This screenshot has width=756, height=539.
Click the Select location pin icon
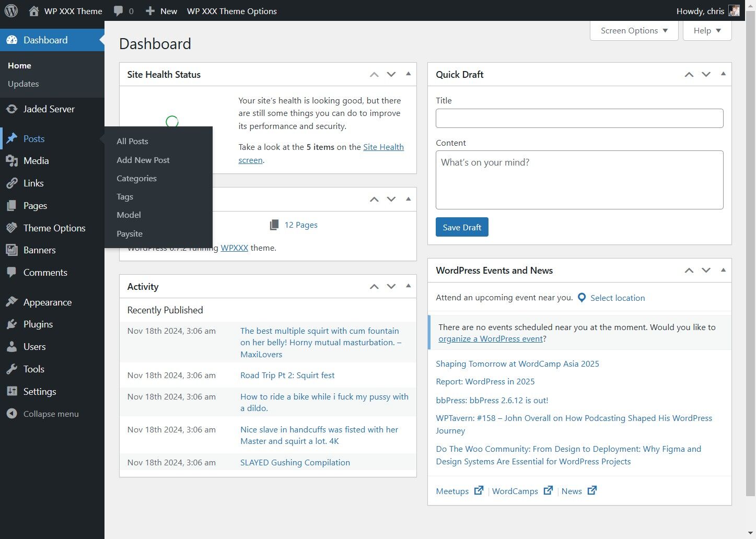[581, 298]
